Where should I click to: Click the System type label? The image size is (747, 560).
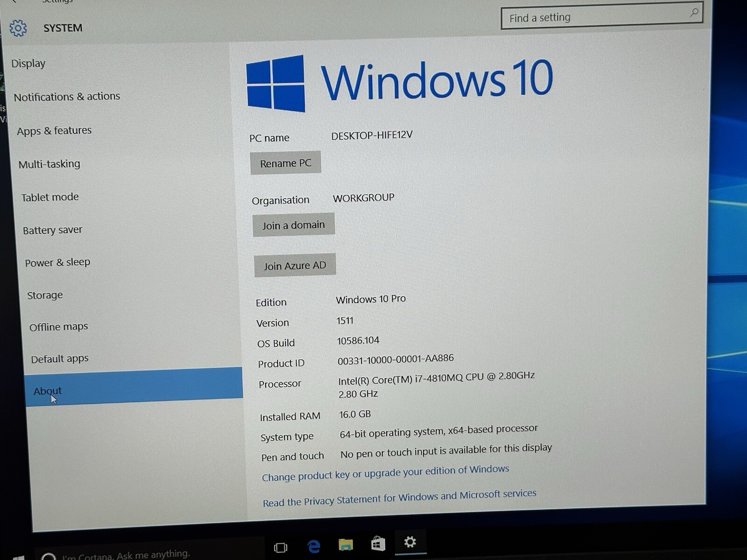coord(287,437)
